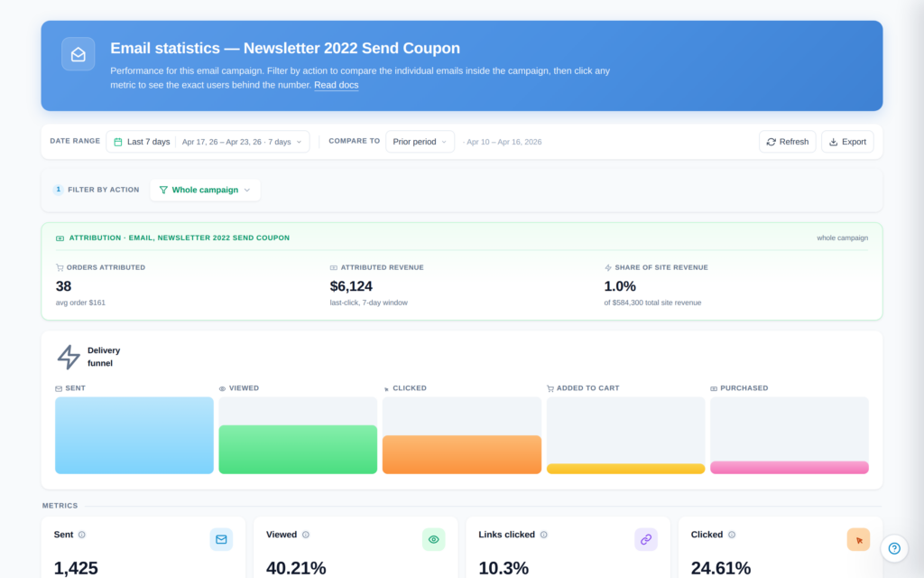Screen dimensions: 924x578
Task: Click the info icon next to Links clicked
Action: click(544, 535)
